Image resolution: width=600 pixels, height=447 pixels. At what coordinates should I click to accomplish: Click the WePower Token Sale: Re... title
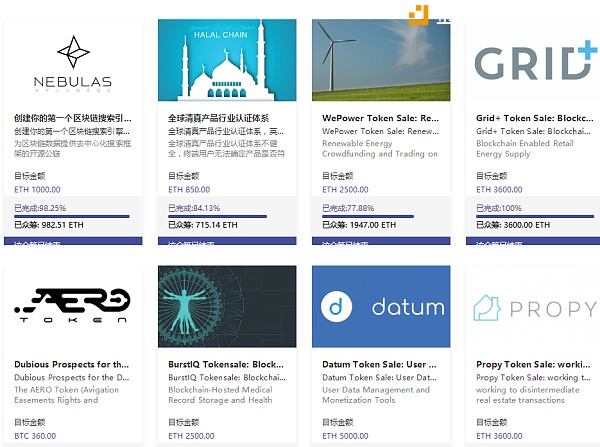coord(380,118)
